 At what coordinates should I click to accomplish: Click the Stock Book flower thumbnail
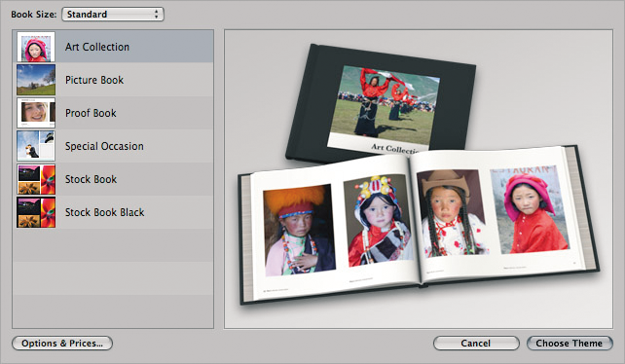[36, 179]
